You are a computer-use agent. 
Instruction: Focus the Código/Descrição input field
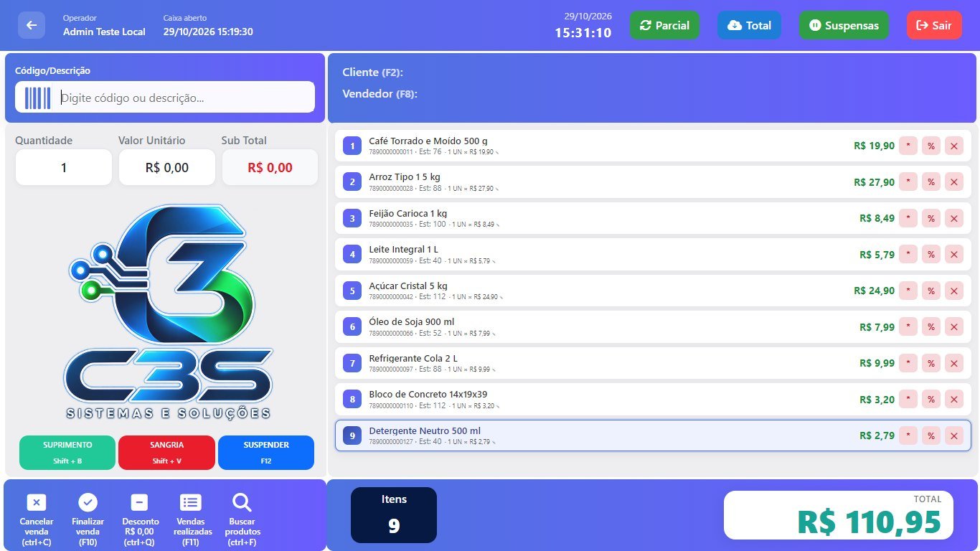coord(165,98)
